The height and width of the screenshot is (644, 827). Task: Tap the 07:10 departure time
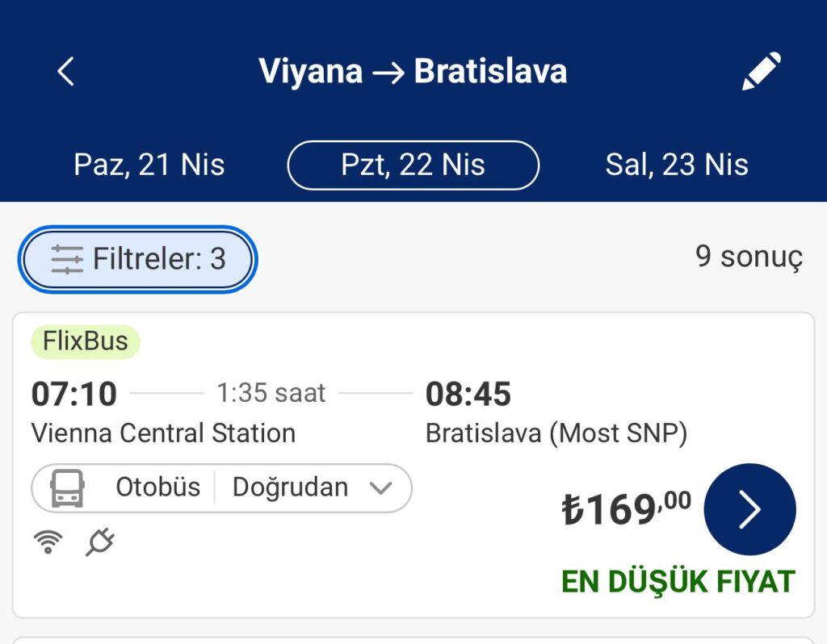[73, 394]
